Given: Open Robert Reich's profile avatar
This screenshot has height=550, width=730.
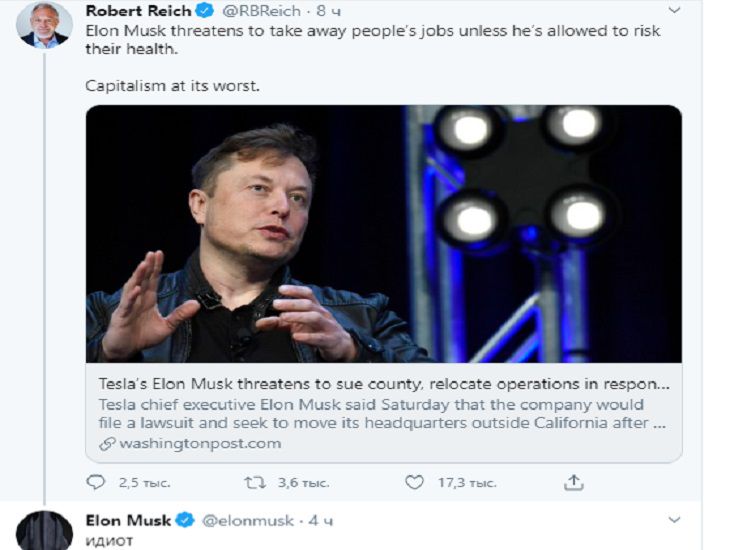Looking at the screenshot, I should click(44, 25).
